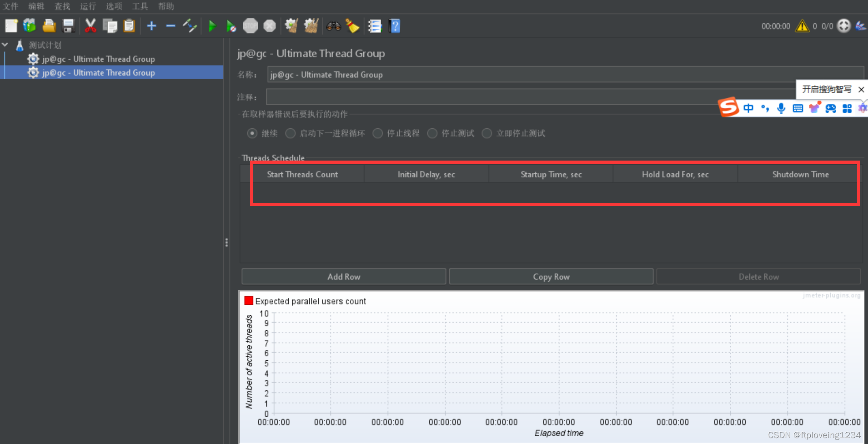Select the 测试计划 tree item

[x=45, y=45]
